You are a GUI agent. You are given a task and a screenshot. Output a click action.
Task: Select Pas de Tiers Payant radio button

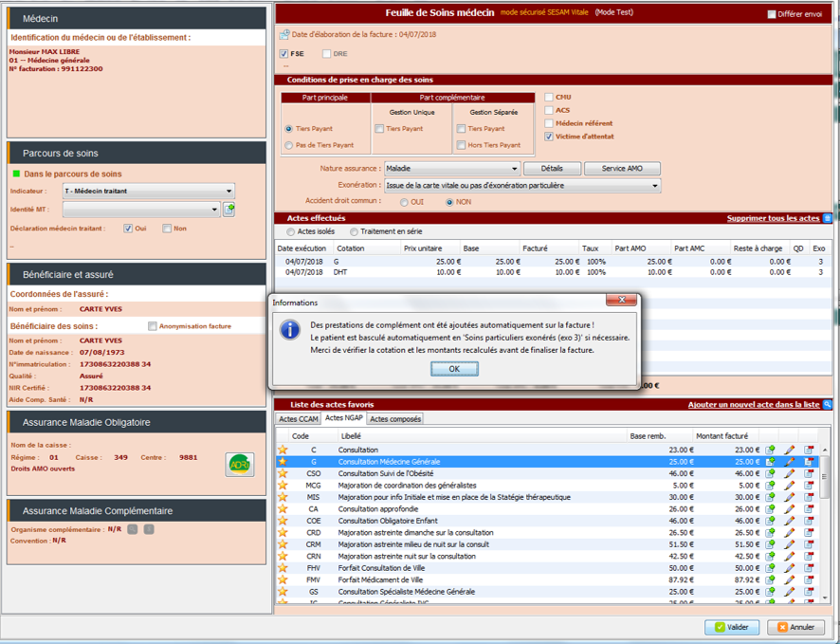(x=289, y=145)
